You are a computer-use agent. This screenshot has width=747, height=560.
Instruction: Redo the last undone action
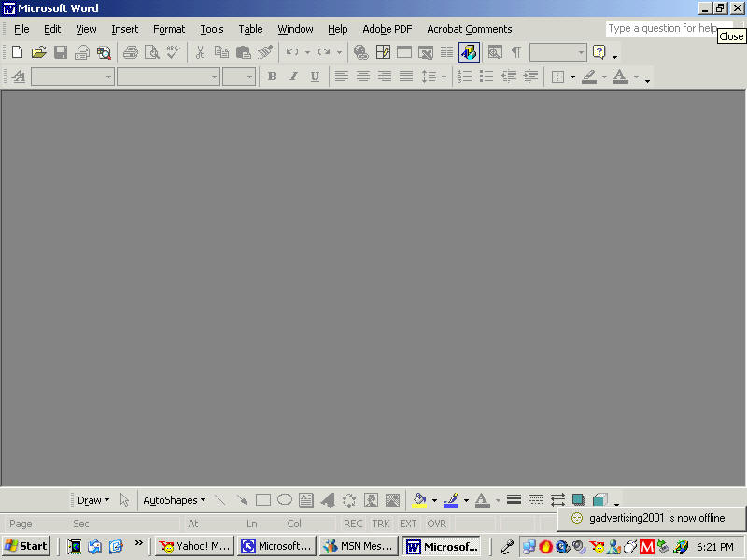(x=324, y=52)
